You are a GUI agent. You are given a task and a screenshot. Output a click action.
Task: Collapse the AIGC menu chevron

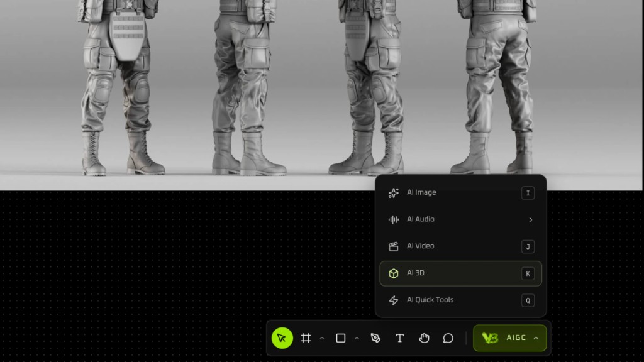[x=536, y=338]
